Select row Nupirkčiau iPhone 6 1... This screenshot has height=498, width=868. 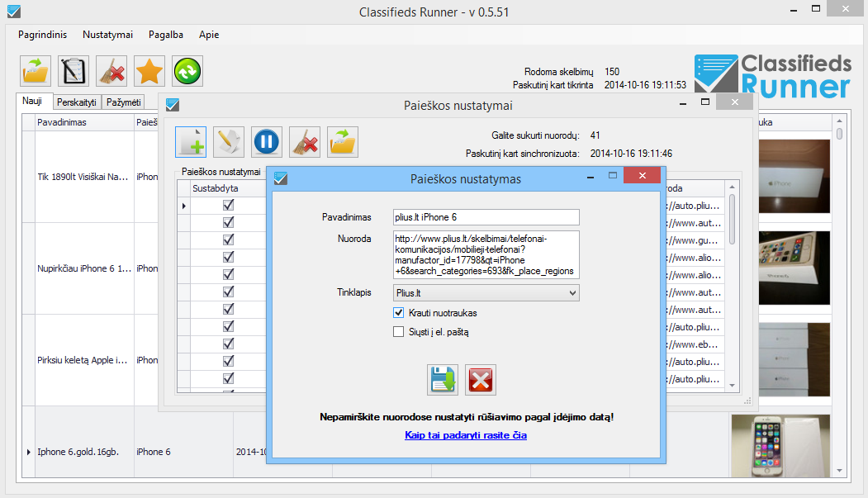click(x=83, y=268)
